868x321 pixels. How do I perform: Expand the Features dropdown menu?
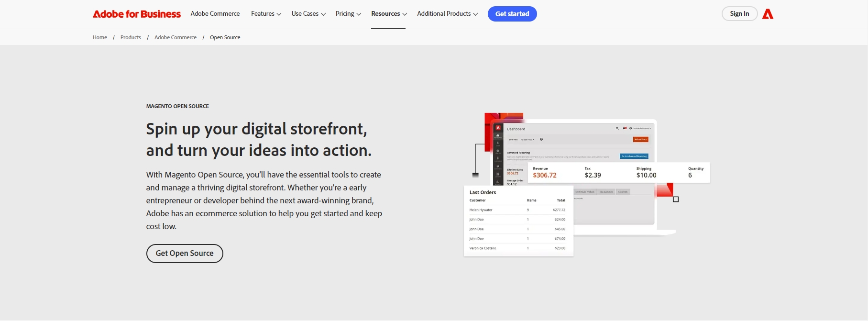point(266,13)
